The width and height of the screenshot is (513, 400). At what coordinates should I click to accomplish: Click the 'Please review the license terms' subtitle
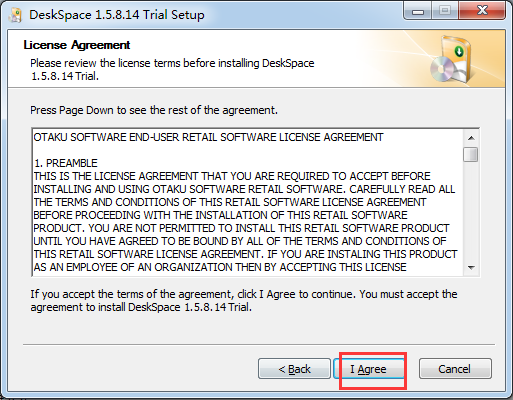pos(172,70)
